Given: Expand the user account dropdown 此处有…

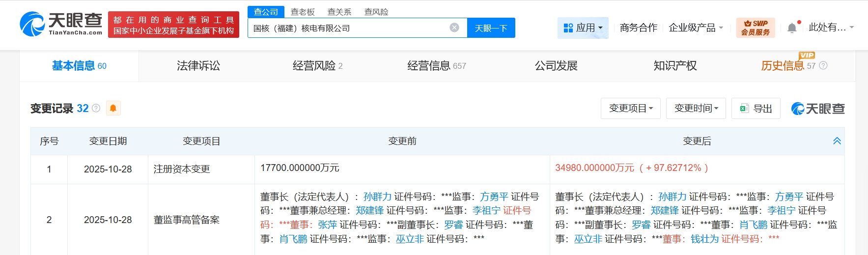Looking at the screenshot, I should click(x=831, y=28).
